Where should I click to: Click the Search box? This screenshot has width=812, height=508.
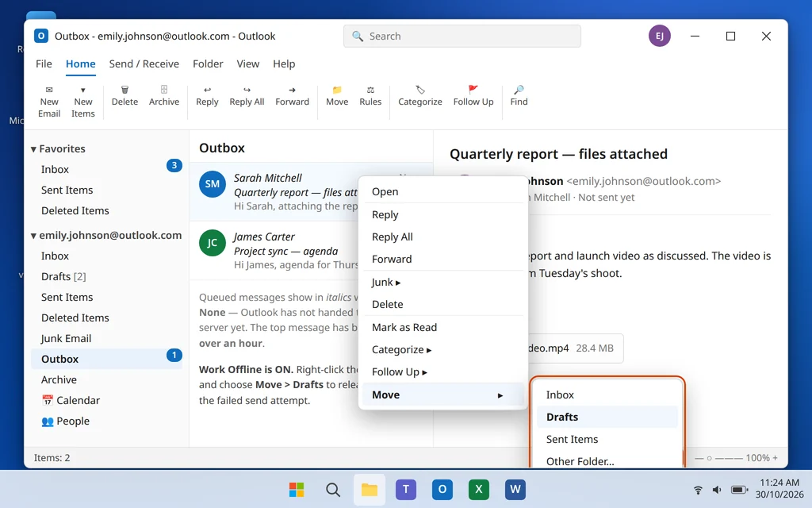pyautogui.click(x=462, y=36)
